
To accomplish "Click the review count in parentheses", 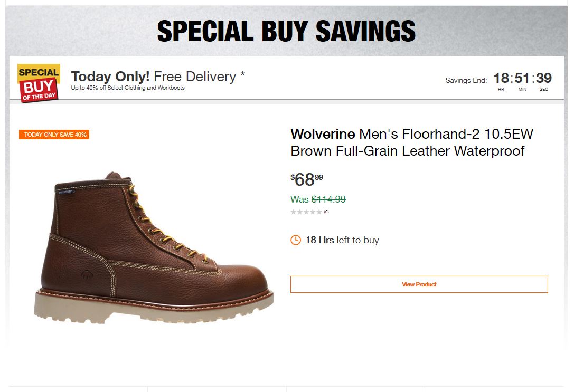I will [x=326, y=212].
